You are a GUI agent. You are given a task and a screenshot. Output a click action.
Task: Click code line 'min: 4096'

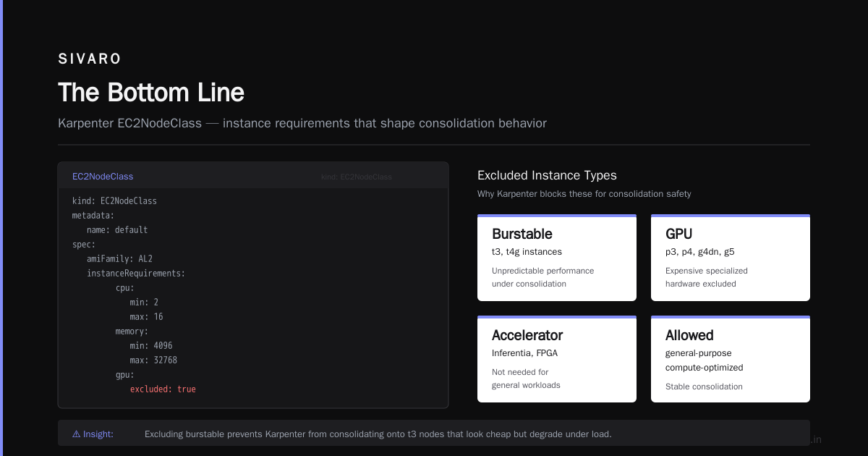point(151,345)
